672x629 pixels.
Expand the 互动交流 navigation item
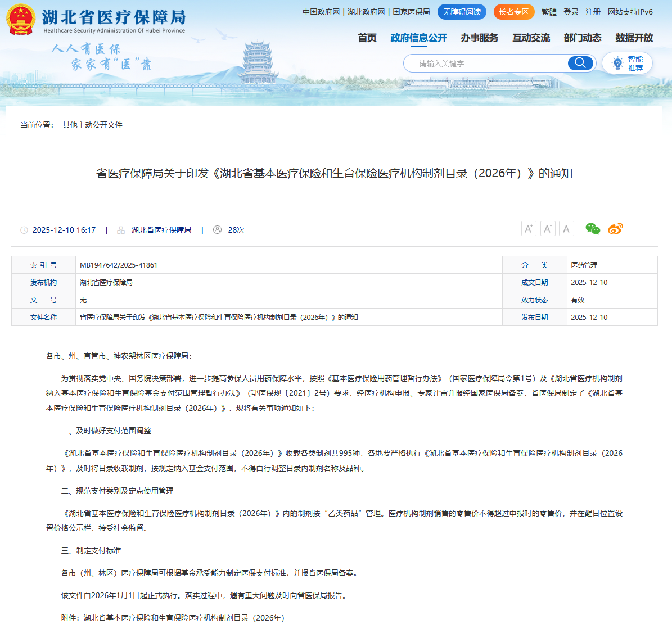pos(531,38)
